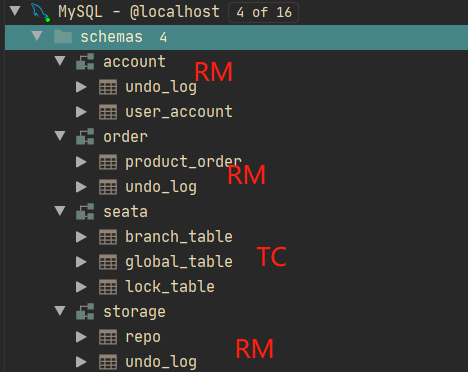This screenshot has height=372, width=468.
Task: Click the order schema icon
Action: tap(85, 137)
